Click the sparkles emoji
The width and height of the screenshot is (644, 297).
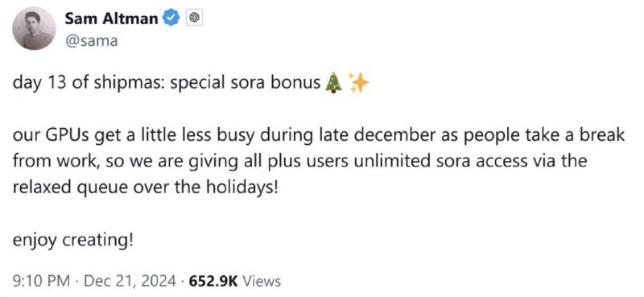coord(358,83)
